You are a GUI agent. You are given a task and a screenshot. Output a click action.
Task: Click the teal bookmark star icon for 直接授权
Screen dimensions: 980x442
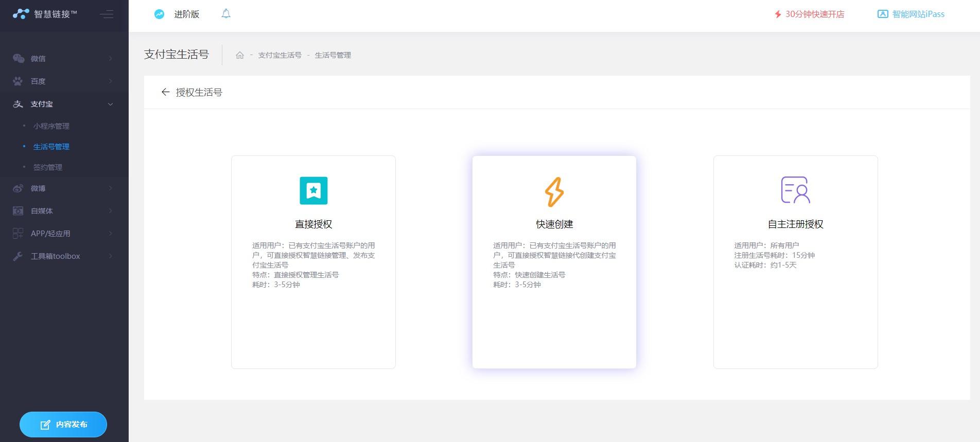pyautogui.click(x=313, y=190)
